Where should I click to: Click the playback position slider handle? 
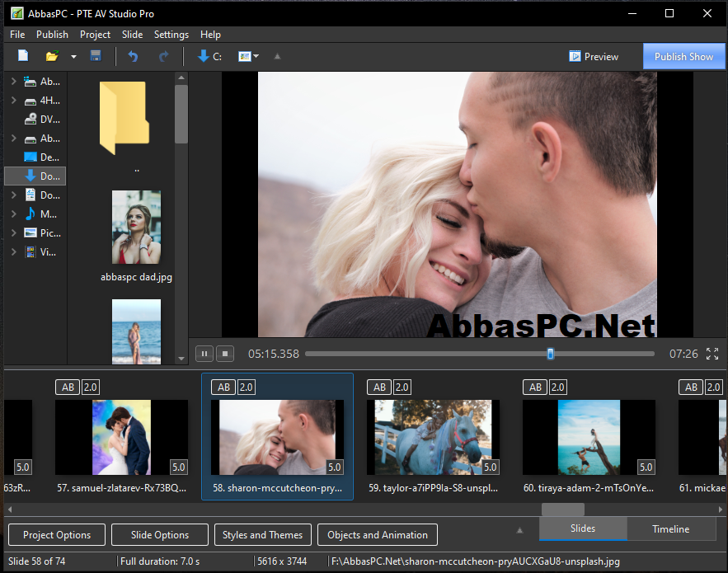pos(550,354)
